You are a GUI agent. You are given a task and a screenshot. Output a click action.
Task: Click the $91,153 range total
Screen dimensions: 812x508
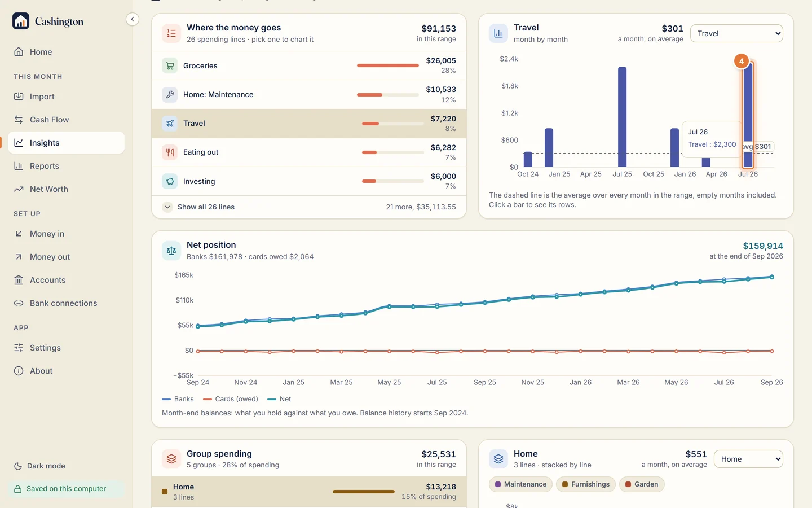coord(439,28)
